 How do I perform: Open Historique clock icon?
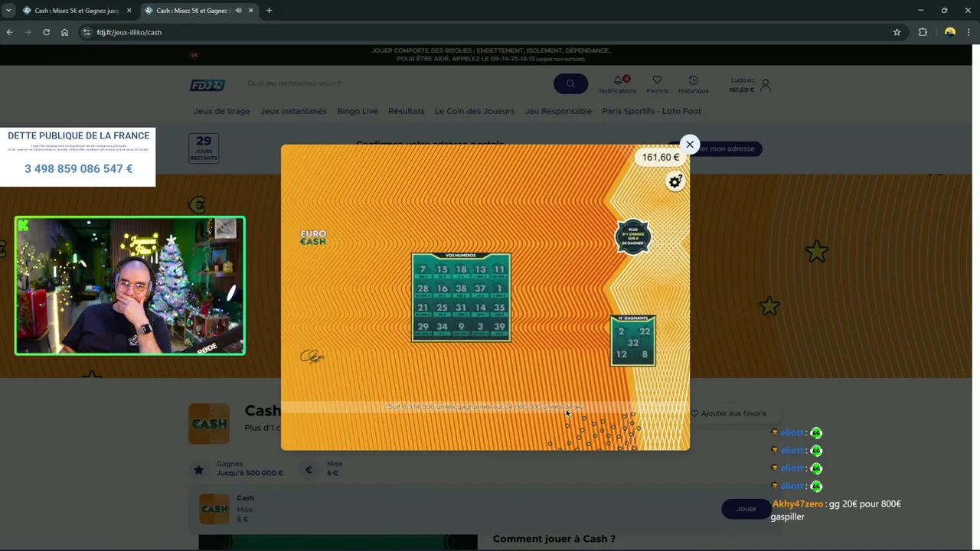[693, 80]
